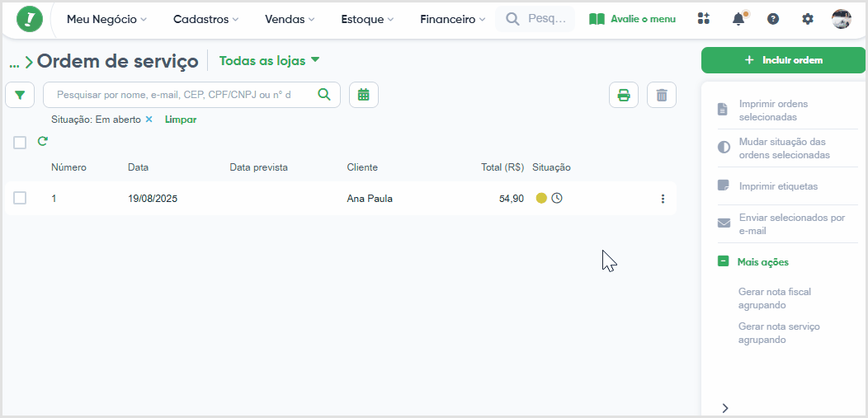Click the document icon for Imprimir ordens
This screenshot has width=868, height=418.
723,109
